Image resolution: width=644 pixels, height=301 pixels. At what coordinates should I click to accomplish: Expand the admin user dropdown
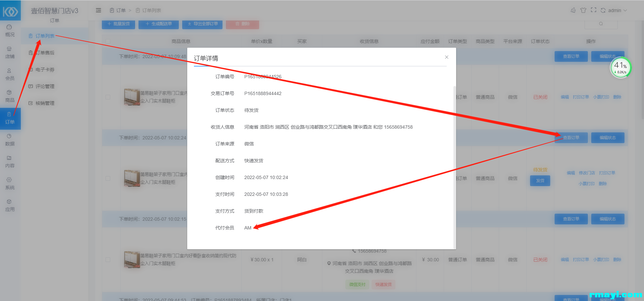point(618,10)
